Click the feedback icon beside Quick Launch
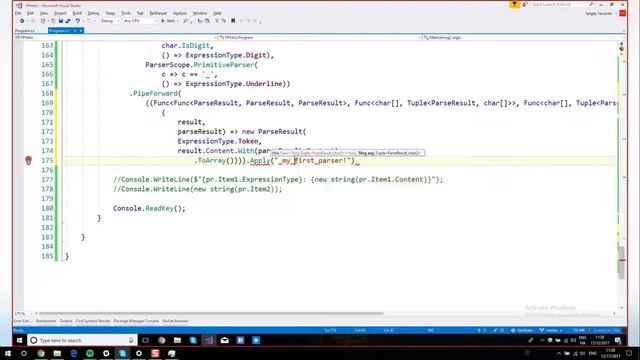640x360 pixels. click(x=525, y=4)
